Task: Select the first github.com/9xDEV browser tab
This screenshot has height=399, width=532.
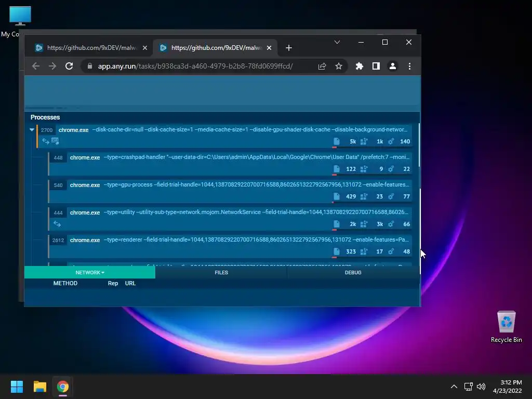Action: pyautogui.click(x=91, y=48)
